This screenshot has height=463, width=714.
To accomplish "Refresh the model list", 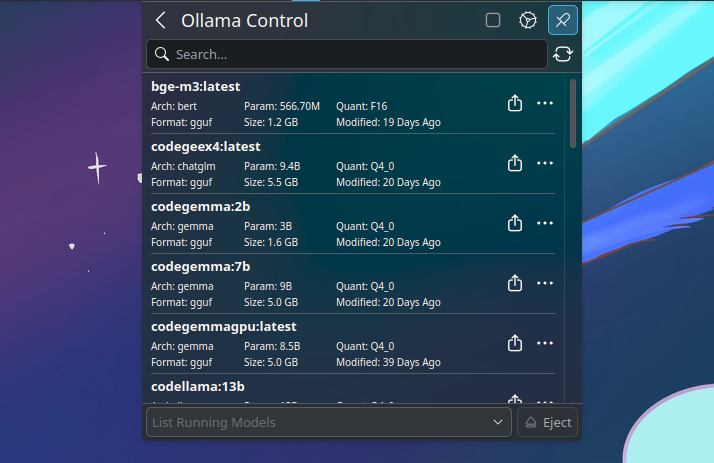I will coord(563,54).
